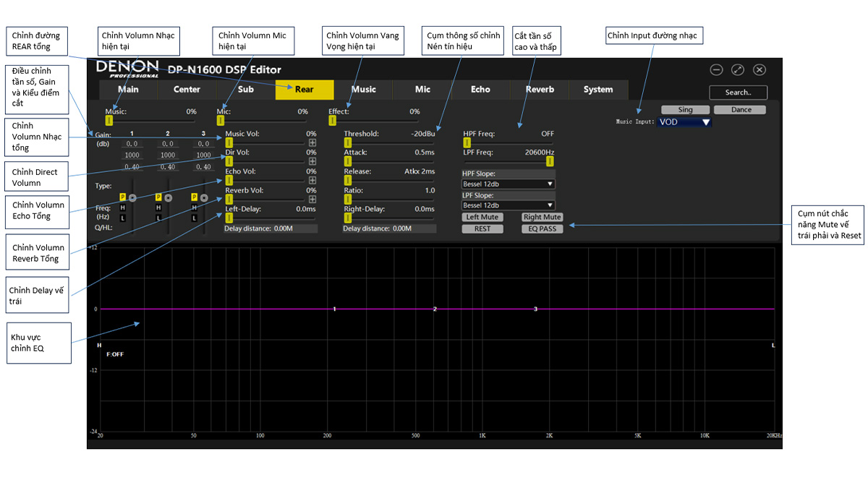Select the Sing mode button

(685, 110)
